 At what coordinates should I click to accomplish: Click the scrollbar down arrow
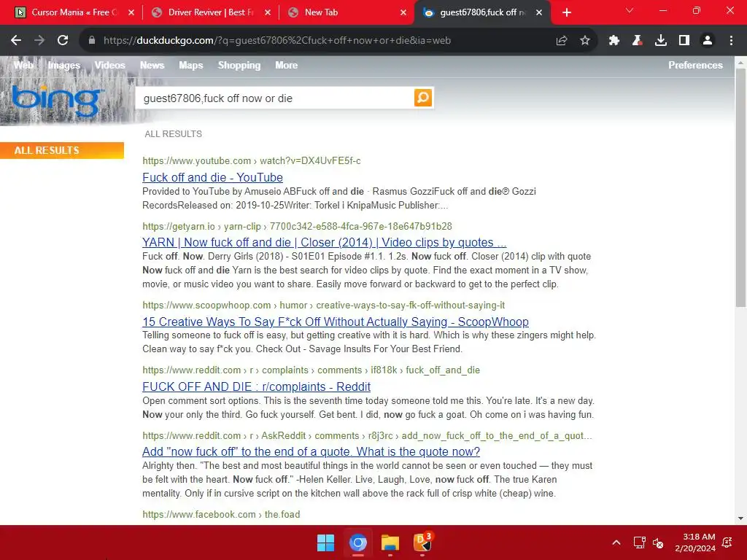pyautogui.click(x=741, y=518)
